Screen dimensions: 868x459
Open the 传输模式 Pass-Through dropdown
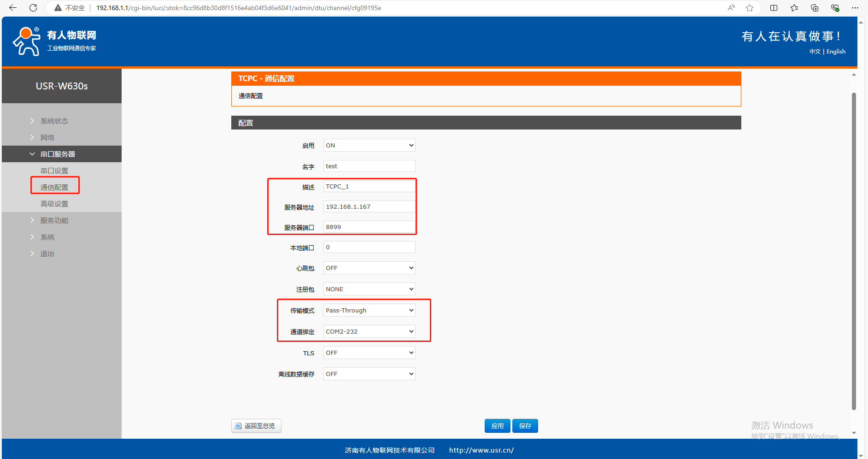[369, 310]
